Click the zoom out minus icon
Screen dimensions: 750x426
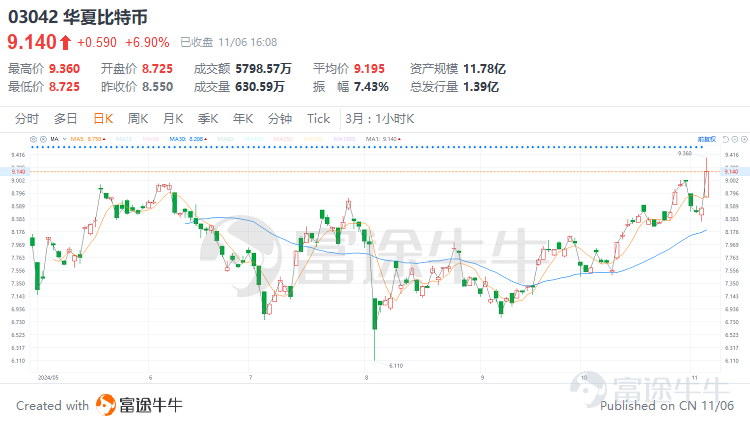735,139
